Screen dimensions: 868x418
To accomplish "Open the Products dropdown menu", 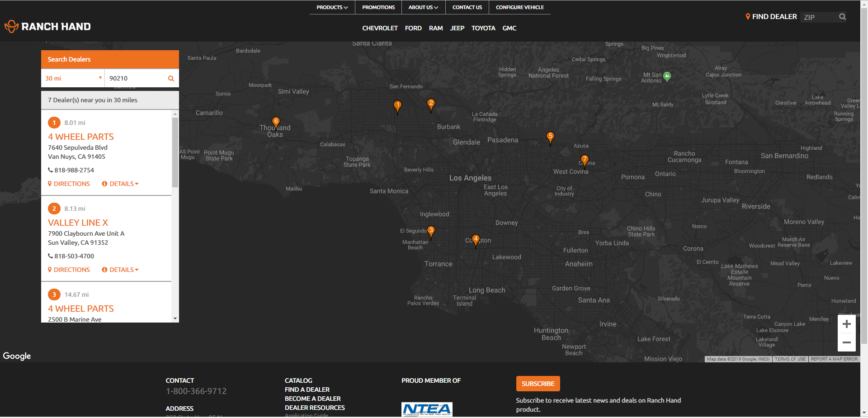I will [x=332, y=7].
